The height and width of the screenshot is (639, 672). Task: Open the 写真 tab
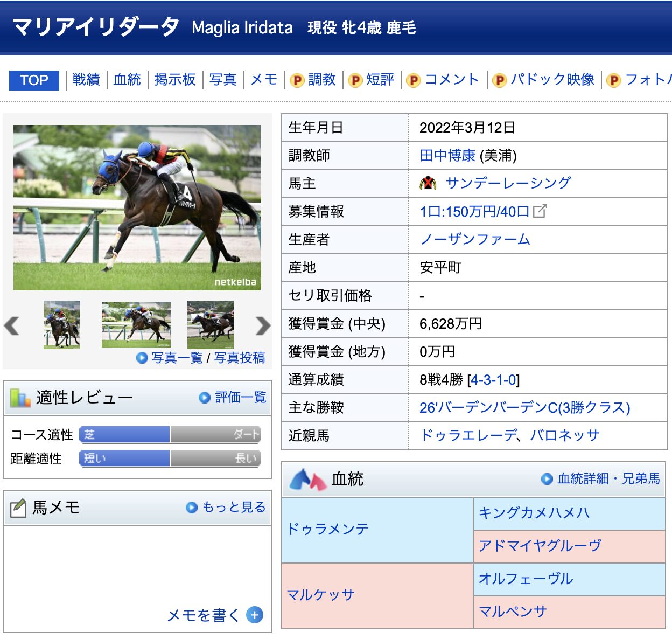[223, 80]
